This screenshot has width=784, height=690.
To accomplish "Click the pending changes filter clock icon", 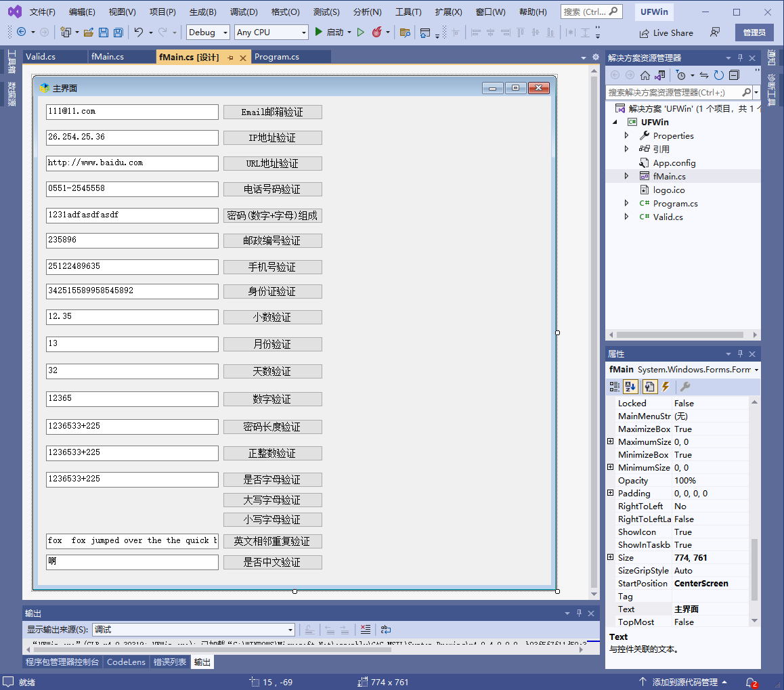I will click(680, 75).
